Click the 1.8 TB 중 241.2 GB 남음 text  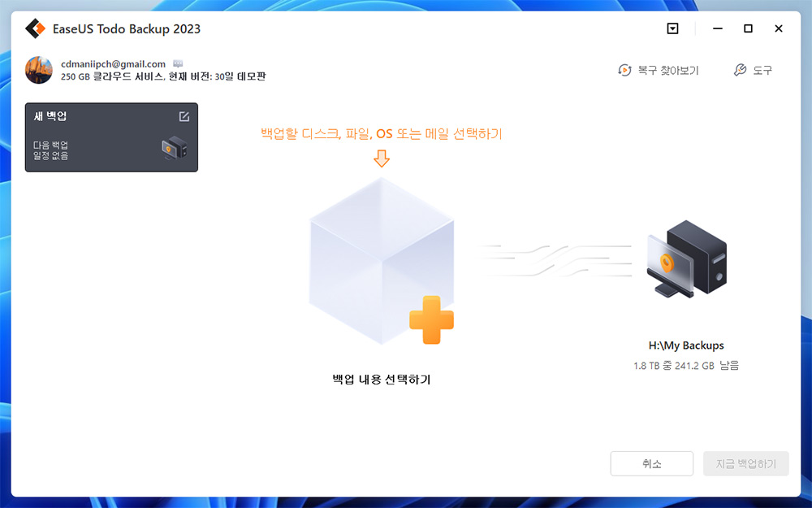[686, 366]
